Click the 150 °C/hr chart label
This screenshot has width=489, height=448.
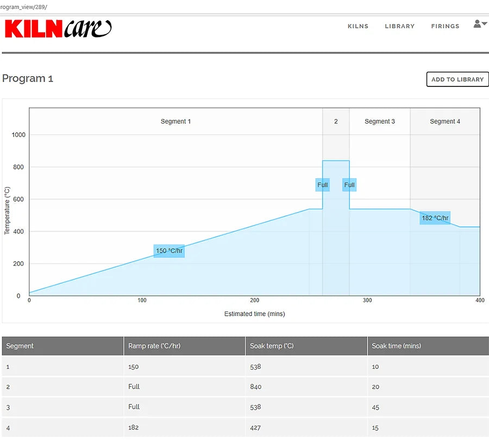tap(169, 251)
